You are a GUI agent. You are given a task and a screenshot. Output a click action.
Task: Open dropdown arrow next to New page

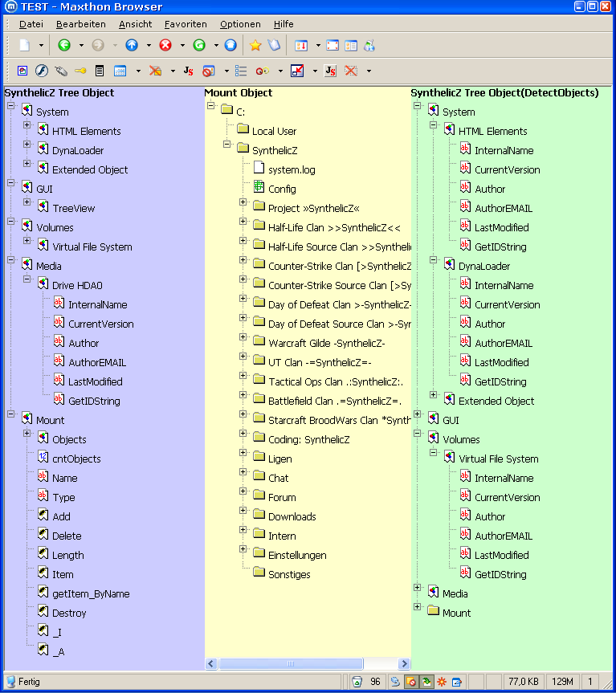click(41, 45)
